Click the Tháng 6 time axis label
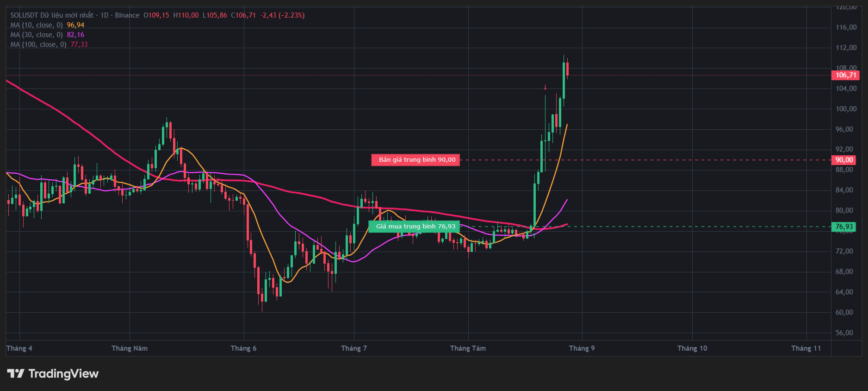The width and height of the screenshot is (868, 391). [x=243, y=348]
